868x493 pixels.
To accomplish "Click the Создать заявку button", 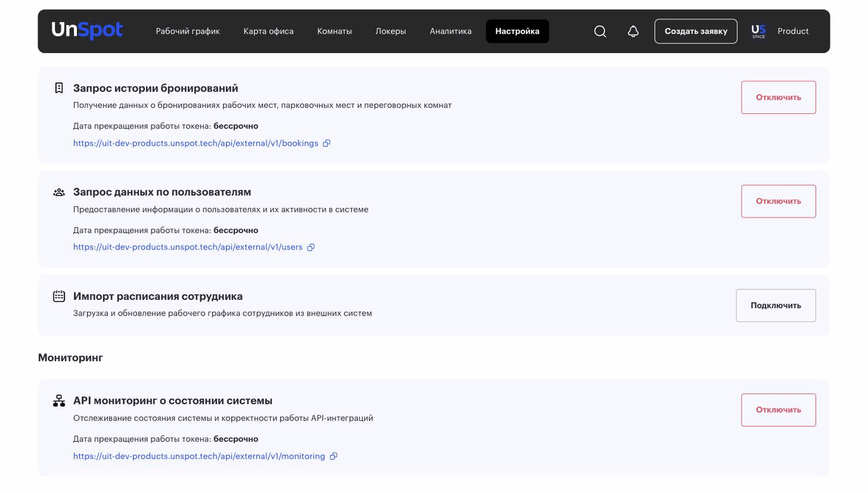I will pyautogui.click(x=696, y=31).
